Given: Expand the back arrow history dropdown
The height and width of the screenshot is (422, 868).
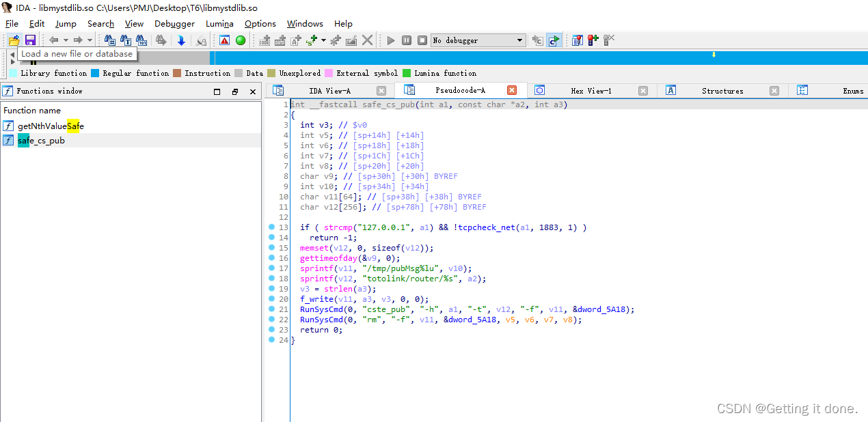Looking at the screenshot, I should [66, 40].
